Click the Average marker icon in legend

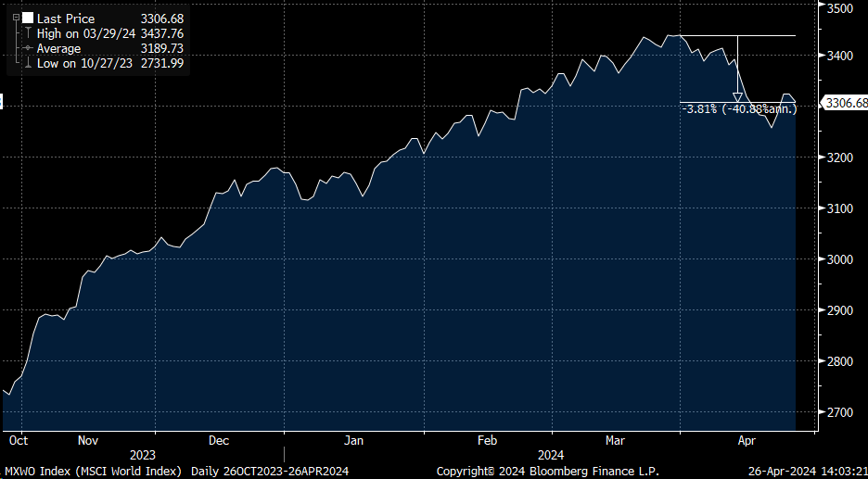(28, 48)
